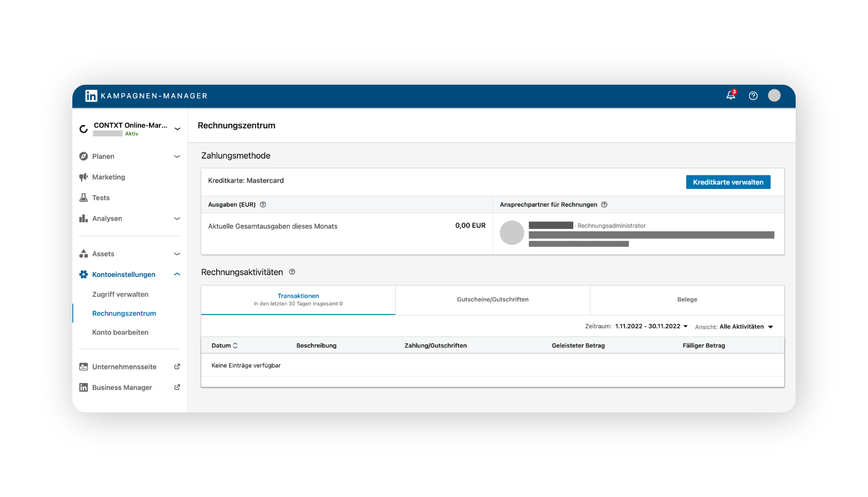Click the Planen compass icon

point(83,156)
